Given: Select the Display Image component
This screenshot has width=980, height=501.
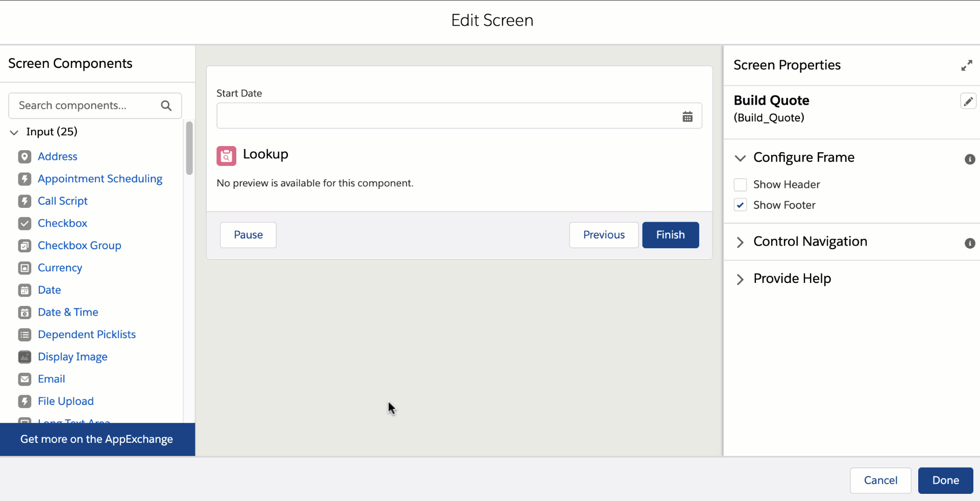Looking at the screenshot, I should coord(72,356).
